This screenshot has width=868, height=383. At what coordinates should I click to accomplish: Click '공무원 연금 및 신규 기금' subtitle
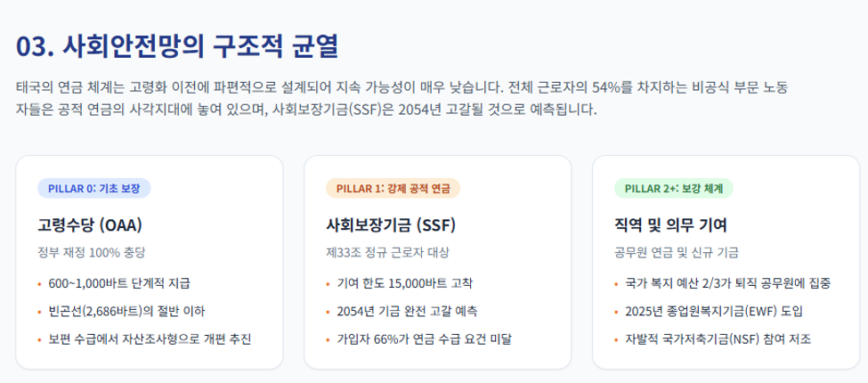(x=677, y=253)
